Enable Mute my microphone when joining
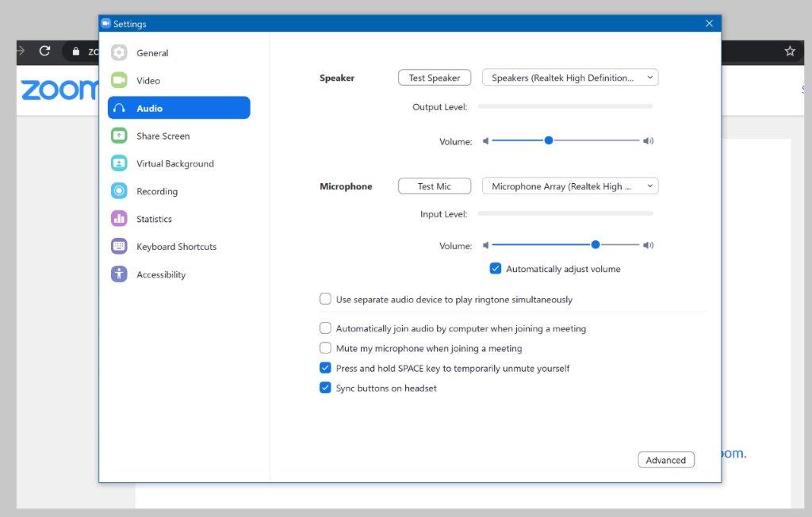 tap(325, 348)
